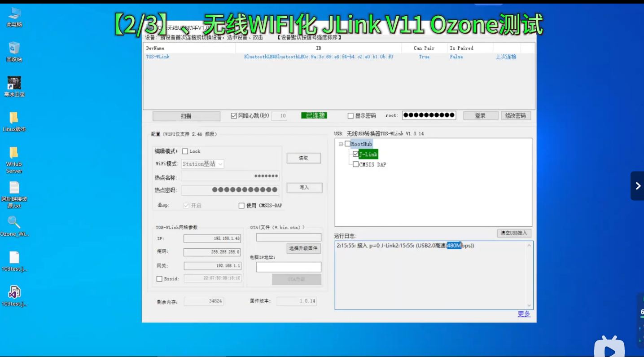Select the blank-page 103test.j... file icon
This screenshot has height=357, width=644.
[x=14, y=261]
